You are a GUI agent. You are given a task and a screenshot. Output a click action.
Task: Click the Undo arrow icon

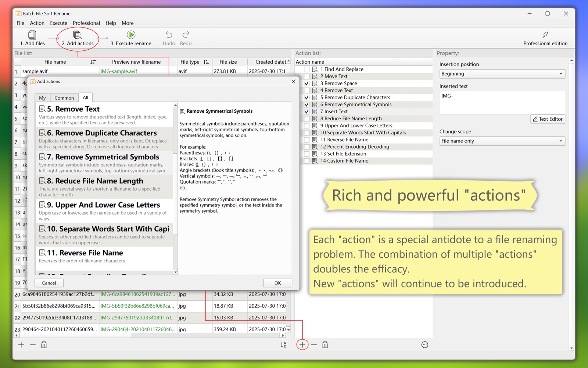pos(169,35)
